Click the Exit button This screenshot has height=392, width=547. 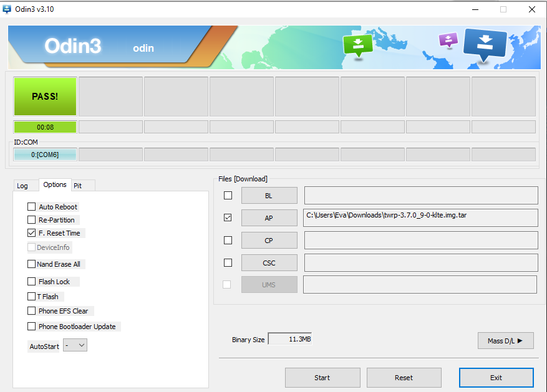(496, 378)
